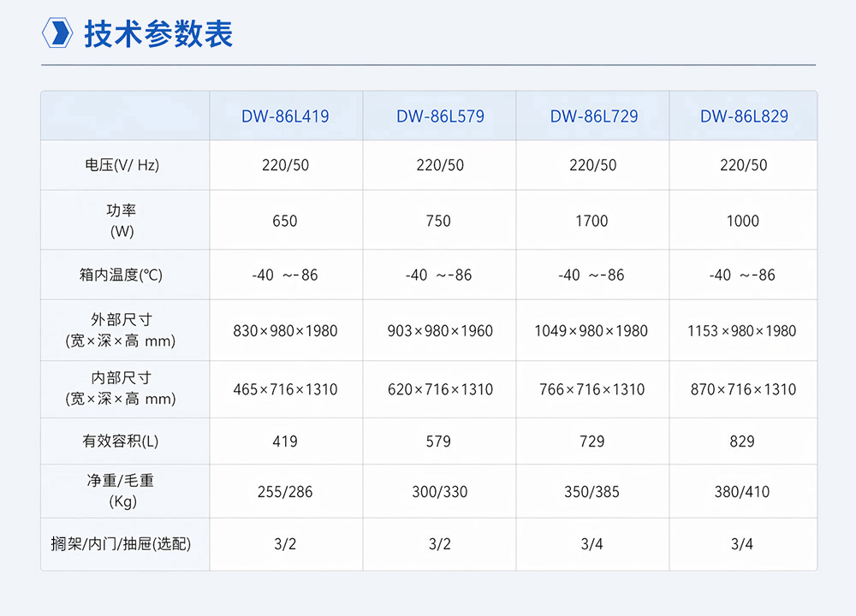Screen dimensions: 856x616
Task: Select the 箱内温度(℃) row label
Action: coord(122,275)
